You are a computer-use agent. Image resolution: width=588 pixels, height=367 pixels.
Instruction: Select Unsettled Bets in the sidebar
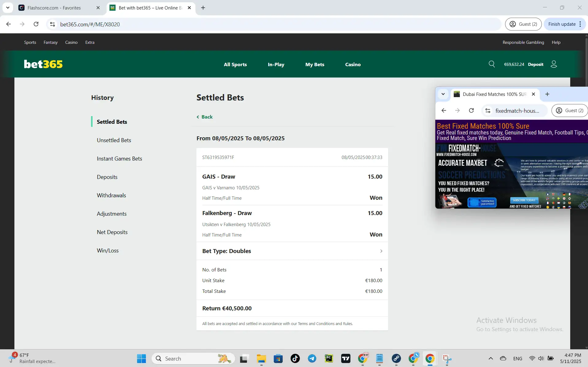coord(114,140)
